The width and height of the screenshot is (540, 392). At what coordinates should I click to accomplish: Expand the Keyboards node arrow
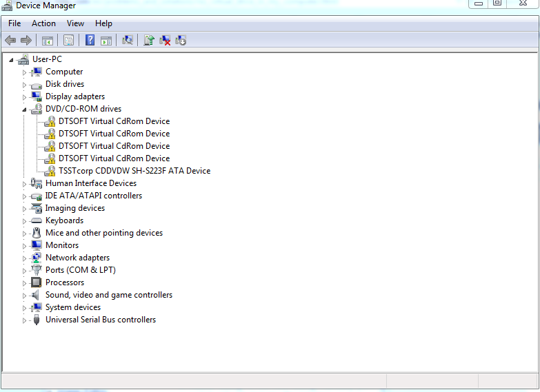[x=24, y=221]
